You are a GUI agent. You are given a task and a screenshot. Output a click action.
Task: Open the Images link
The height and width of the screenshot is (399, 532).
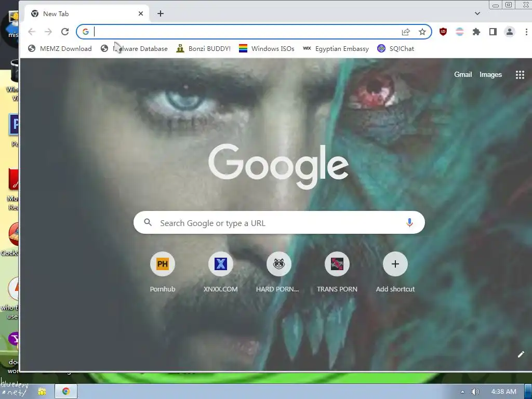pos(490,75)
